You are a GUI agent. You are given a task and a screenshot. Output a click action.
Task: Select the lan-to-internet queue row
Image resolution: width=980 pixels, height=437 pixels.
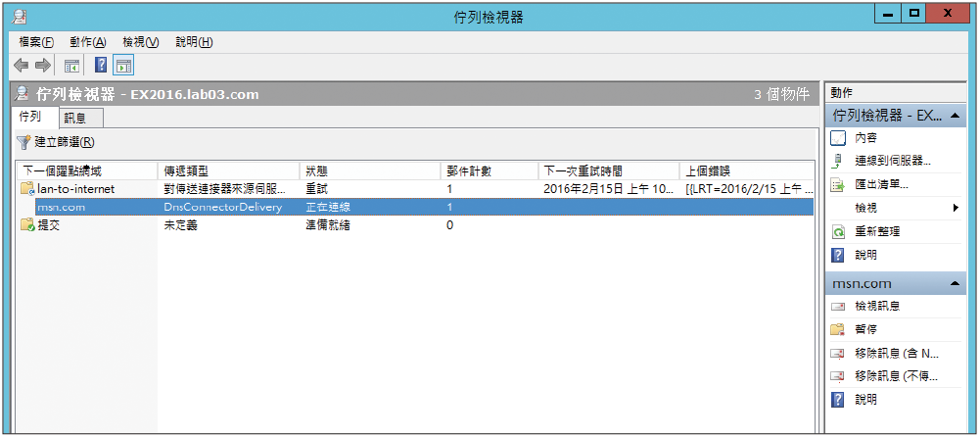417,189
